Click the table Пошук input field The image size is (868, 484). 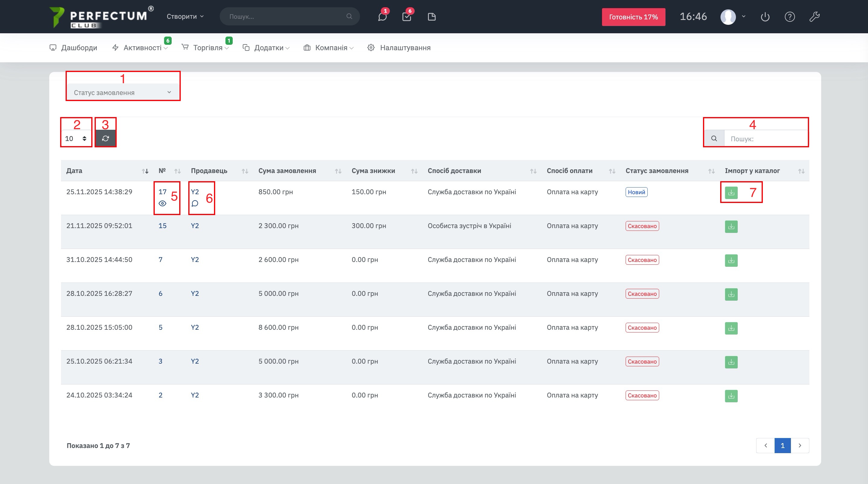766,139
